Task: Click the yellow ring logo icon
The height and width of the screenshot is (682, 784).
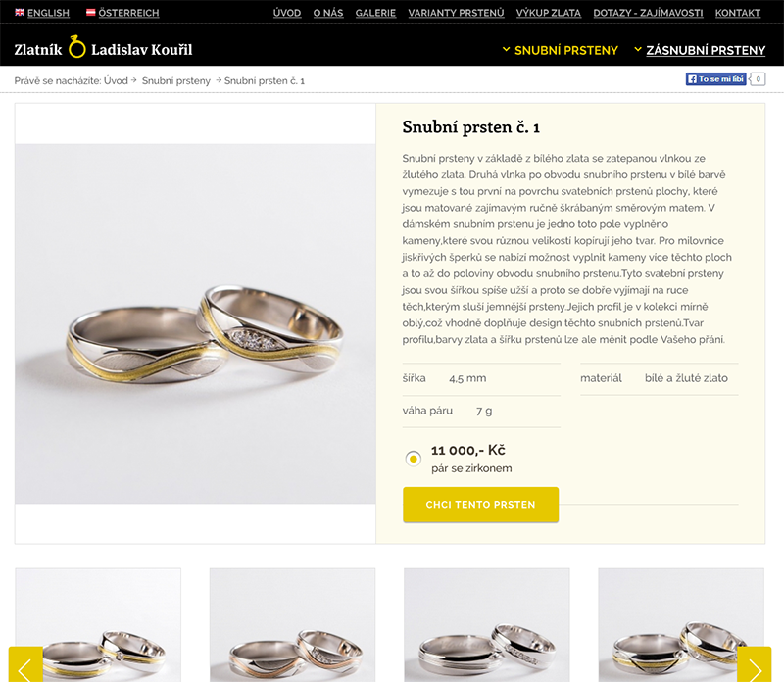Action: (x=77, y=46)
